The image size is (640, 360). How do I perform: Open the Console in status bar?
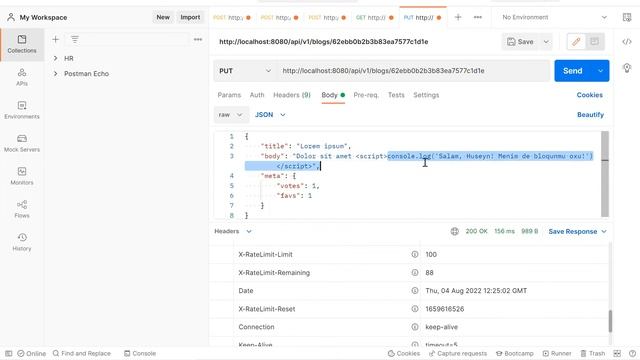[140, 353]
